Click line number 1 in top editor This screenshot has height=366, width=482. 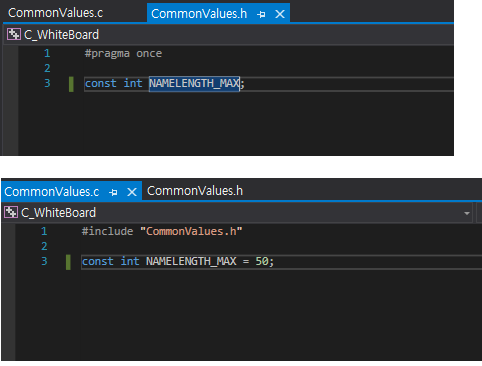47,53
